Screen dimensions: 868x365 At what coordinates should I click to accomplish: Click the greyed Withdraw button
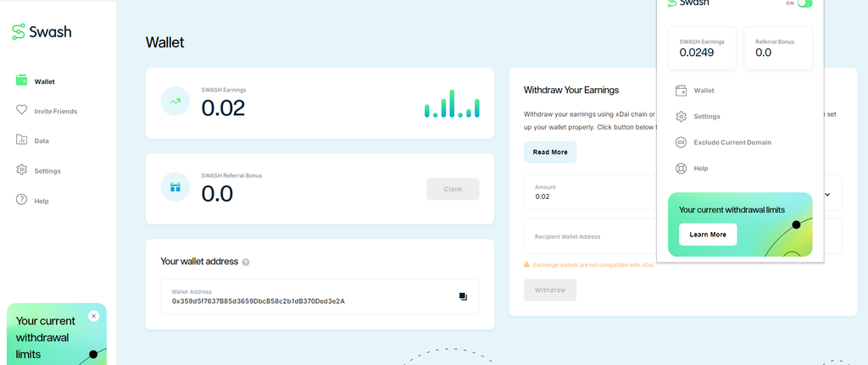click(x=550, y=290)
